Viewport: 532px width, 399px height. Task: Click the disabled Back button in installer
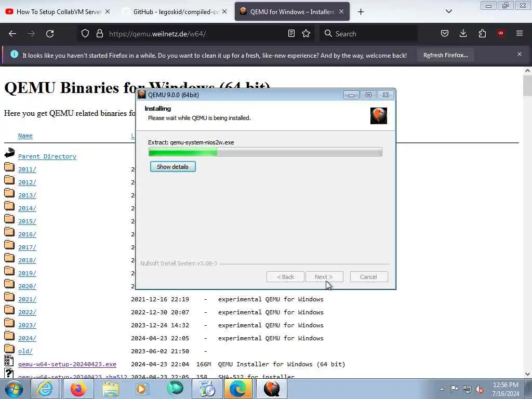(285, 277)
